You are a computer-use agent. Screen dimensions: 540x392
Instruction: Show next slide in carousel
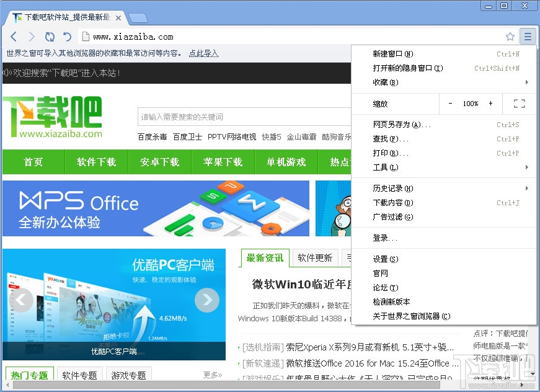click(x=207, y=300)
